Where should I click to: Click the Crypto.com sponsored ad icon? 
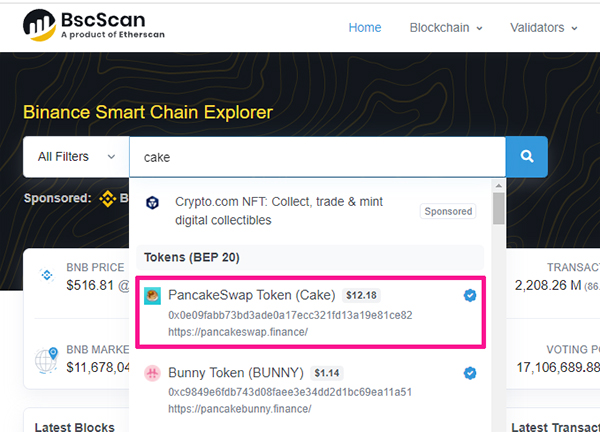153,202
